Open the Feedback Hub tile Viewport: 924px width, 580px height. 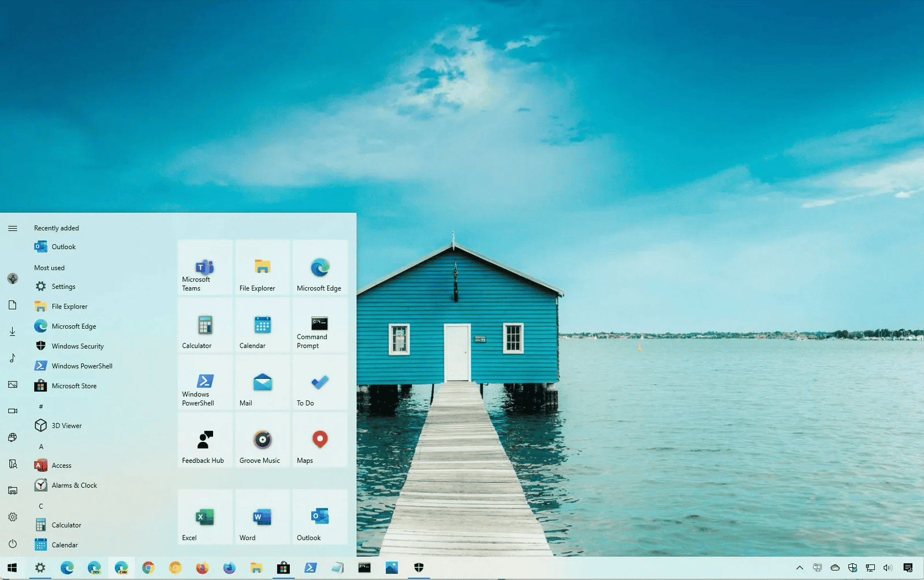pyautogui.click(x=204, y=441)
